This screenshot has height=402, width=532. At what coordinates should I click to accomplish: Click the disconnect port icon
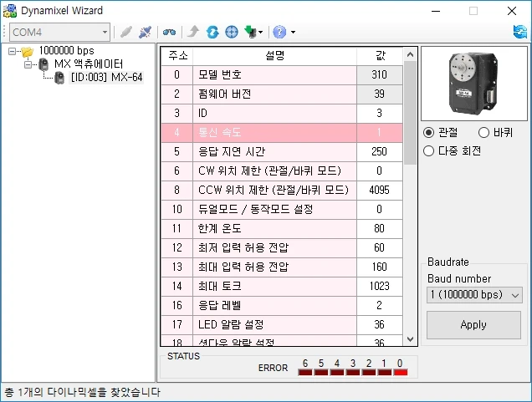145,32
